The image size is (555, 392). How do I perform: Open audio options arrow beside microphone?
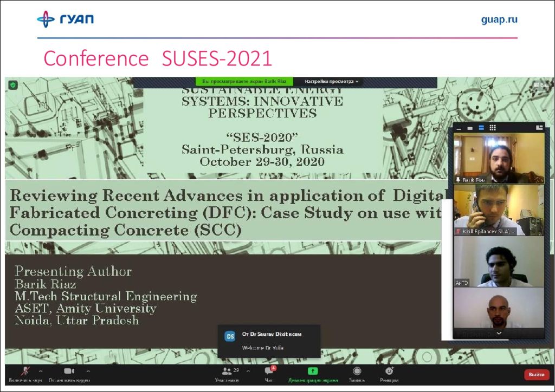click(41, 371)
